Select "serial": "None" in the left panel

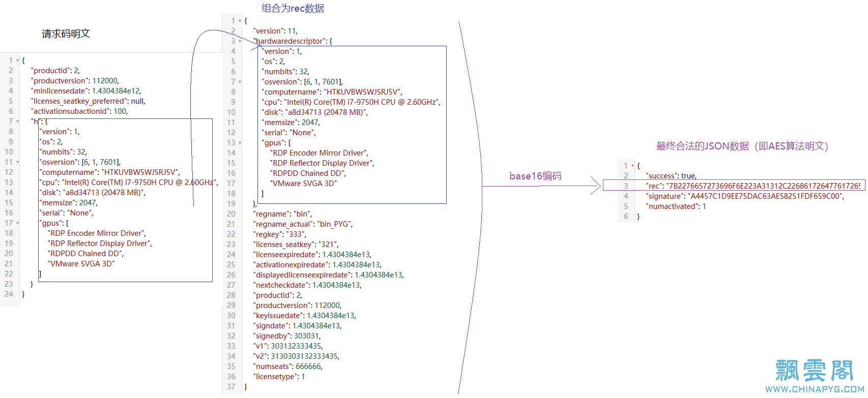[x=66, y=213]
